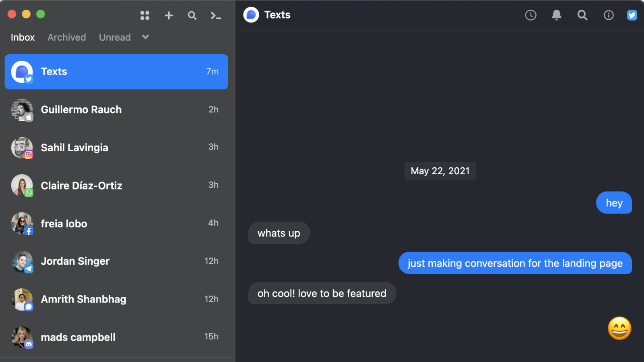Open scheduled messages via the clock icon
The height and width of the screenshot is (362, 644).
530,15
